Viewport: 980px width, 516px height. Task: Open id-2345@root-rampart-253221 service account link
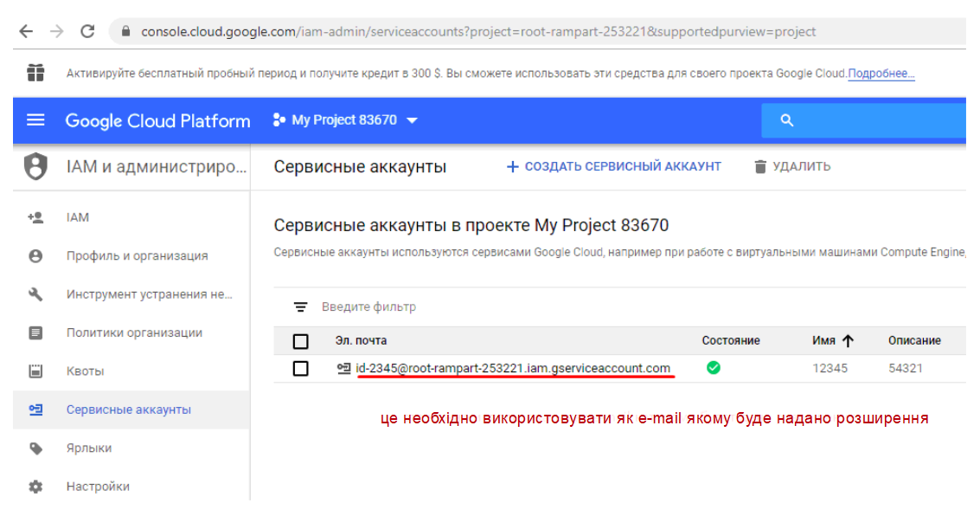point(513,369)
